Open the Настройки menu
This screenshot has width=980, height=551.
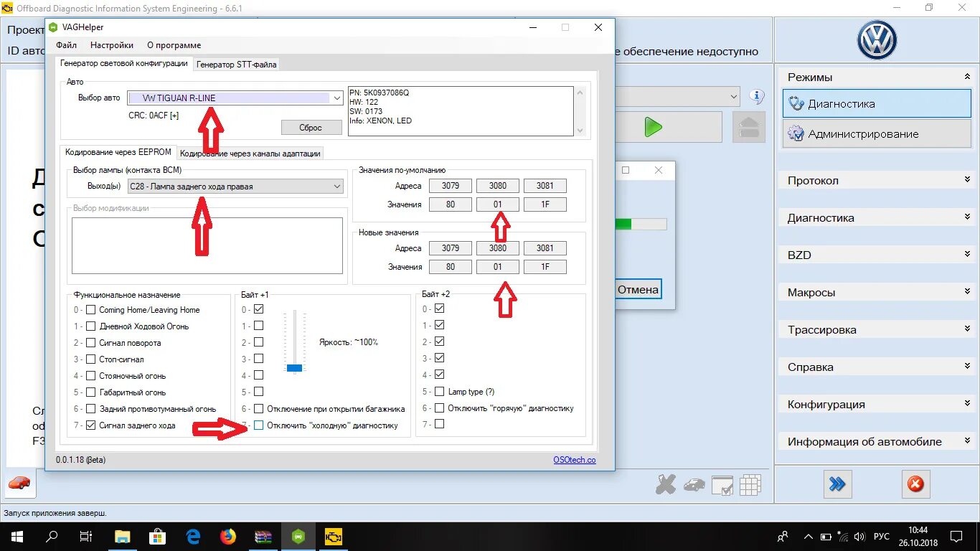click(112, 45)
